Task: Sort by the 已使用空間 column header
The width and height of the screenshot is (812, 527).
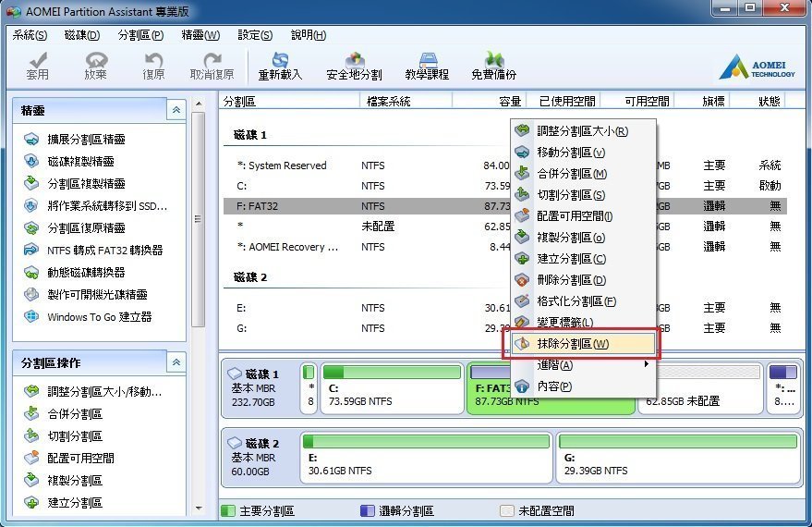Action: pos(564,101)
